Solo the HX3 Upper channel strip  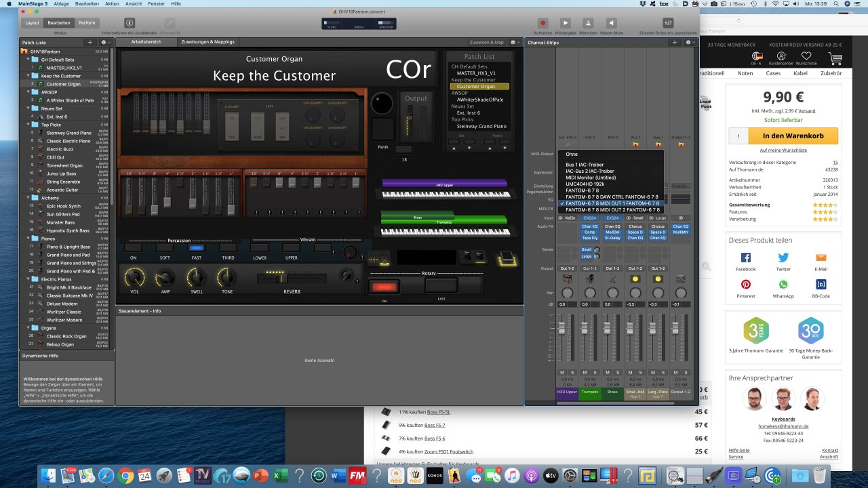click(572, 372)
